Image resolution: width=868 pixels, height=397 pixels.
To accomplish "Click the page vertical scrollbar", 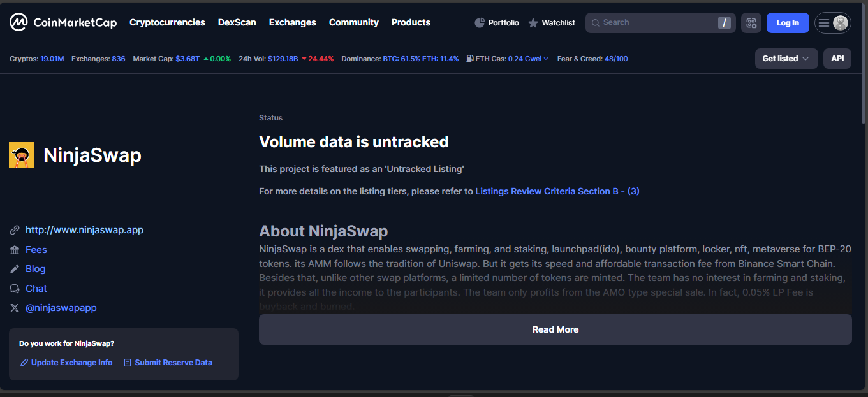I will pyautogui.click(x=864, y=64).
